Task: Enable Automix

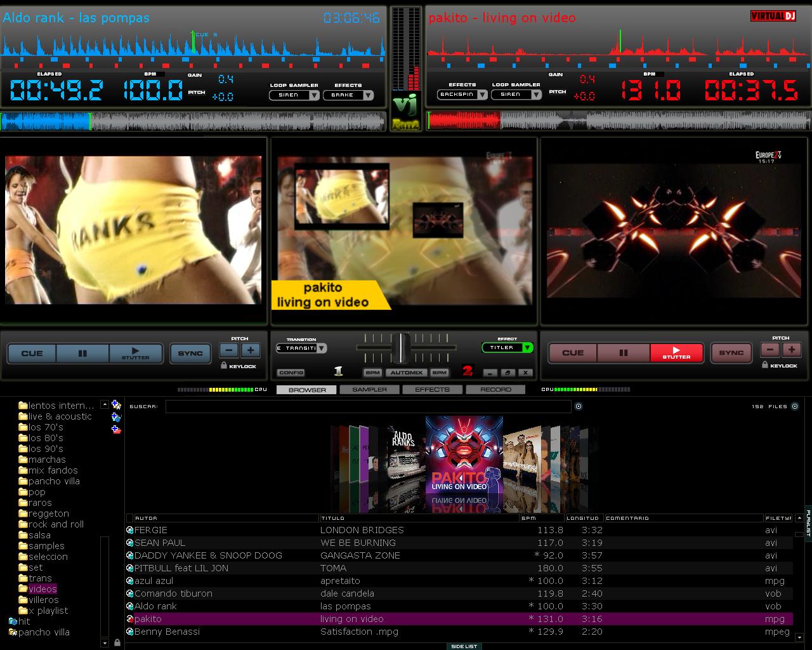Action: point(406,373)
